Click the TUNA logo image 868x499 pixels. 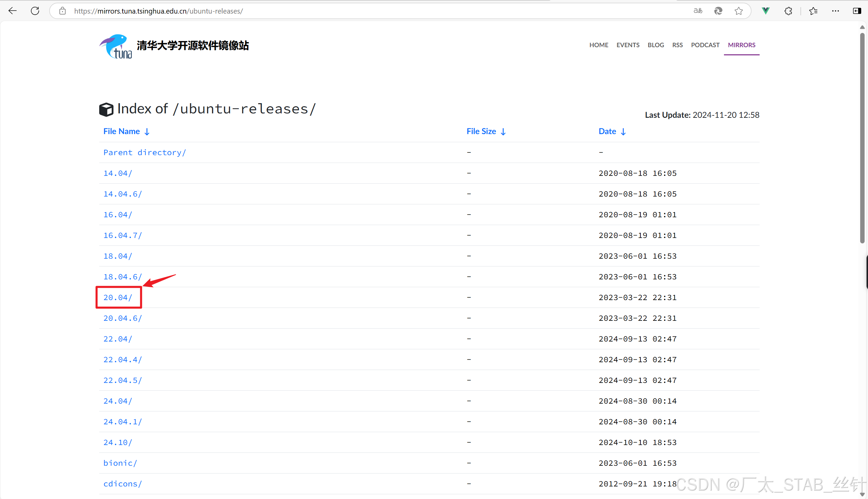tap(116, 46)
